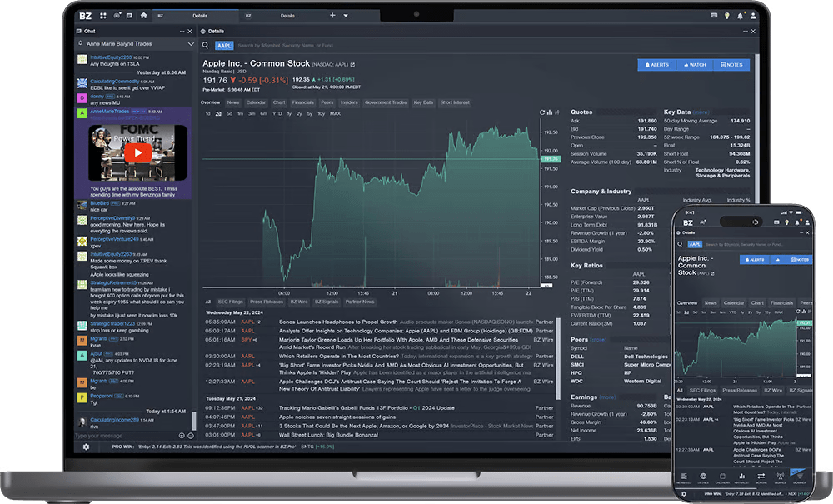
Task: Click ALERTS button on phone screen
Action: [755, 260]
